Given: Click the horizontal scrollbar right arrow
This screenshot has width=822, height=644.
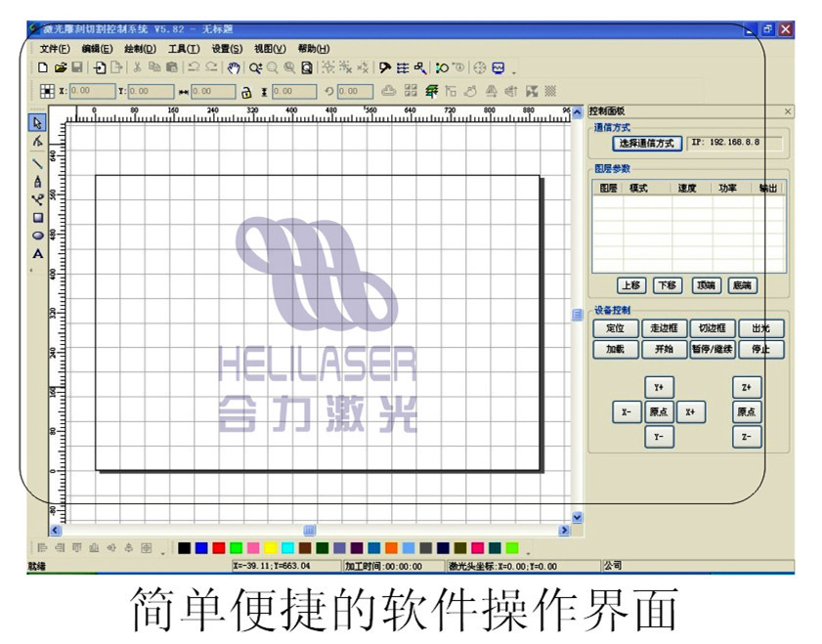Looking at the screenshot, I should point(564,531).
